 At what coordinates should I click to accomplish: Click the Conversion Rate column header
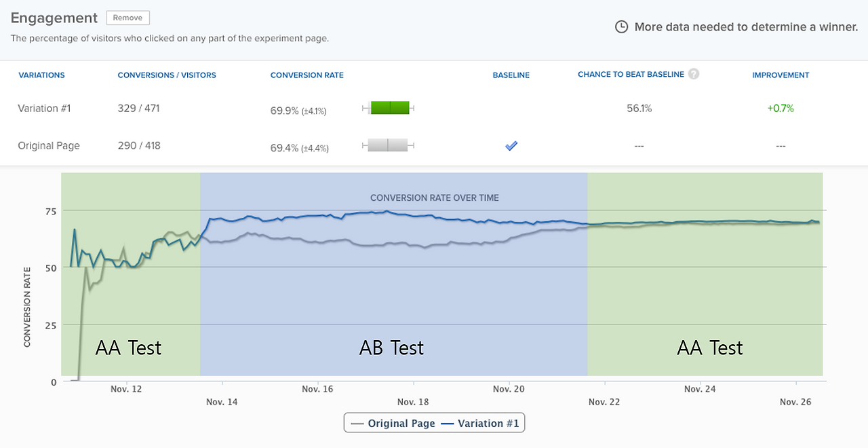pos(307,75)
